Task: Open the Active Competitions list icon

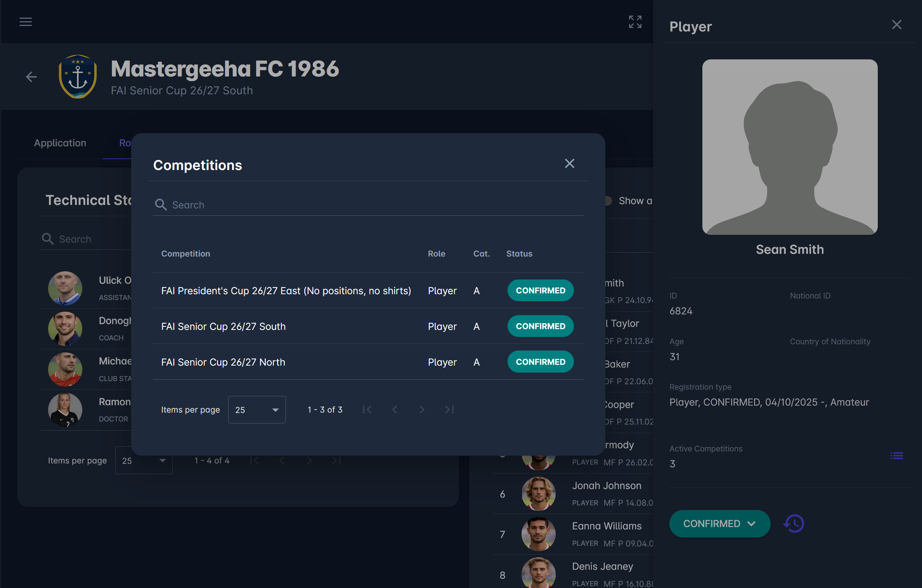Action: (x=896, y=456)
